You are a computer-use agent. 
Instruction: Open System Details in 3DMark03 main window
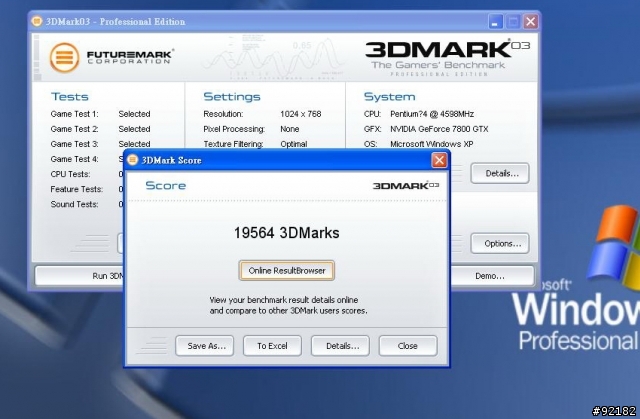(500, 173)
